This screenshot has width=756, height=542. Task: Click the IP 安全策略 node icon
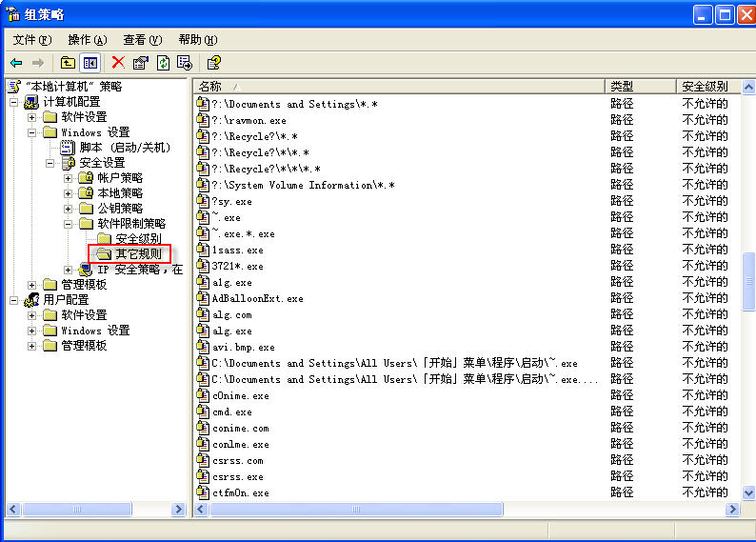tap(86, 270)
